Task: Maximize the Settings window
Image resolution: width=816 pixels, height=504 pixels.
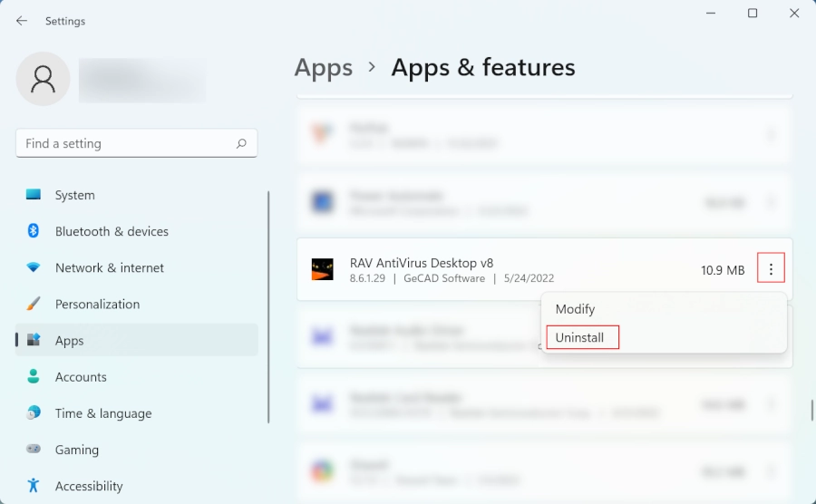Action: coord(753,14)
